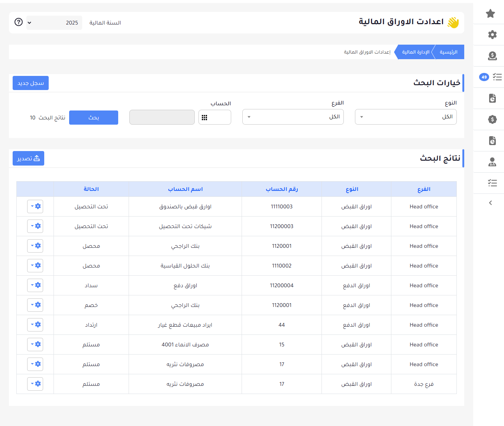Select account number 44 cell
The image size is (504, 426).
point(282,325)
